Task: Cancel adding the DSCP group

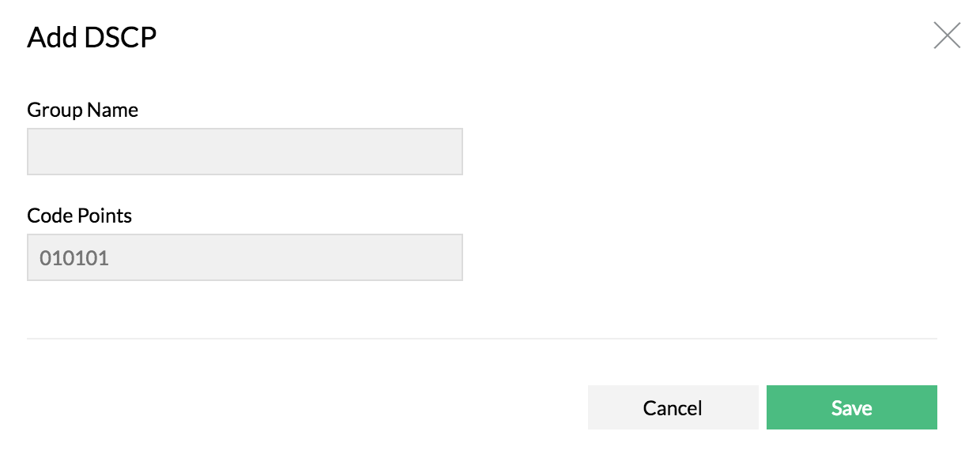Action: (x=673, y=407)
